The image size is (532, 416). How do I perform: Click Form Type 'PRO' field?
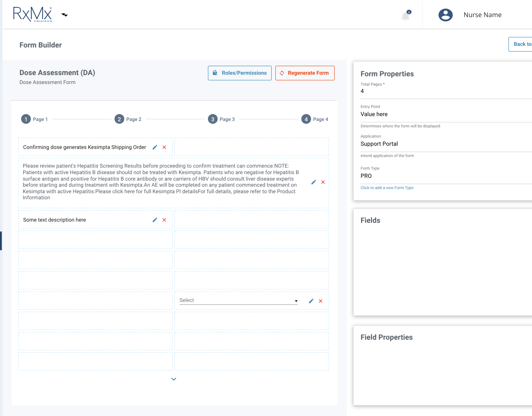[x=446, y=176]
